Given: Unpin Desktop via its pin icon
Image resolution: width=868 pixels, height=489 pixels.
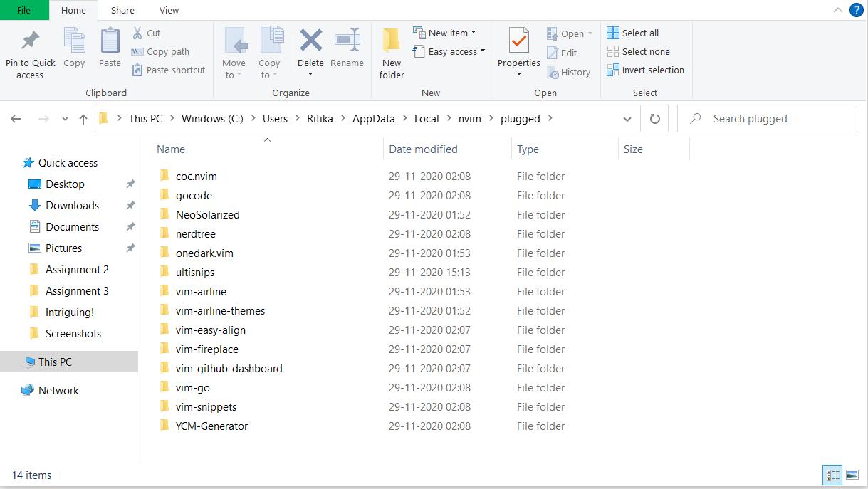Looking at the screenshot, I should click(x=130, y=184).
